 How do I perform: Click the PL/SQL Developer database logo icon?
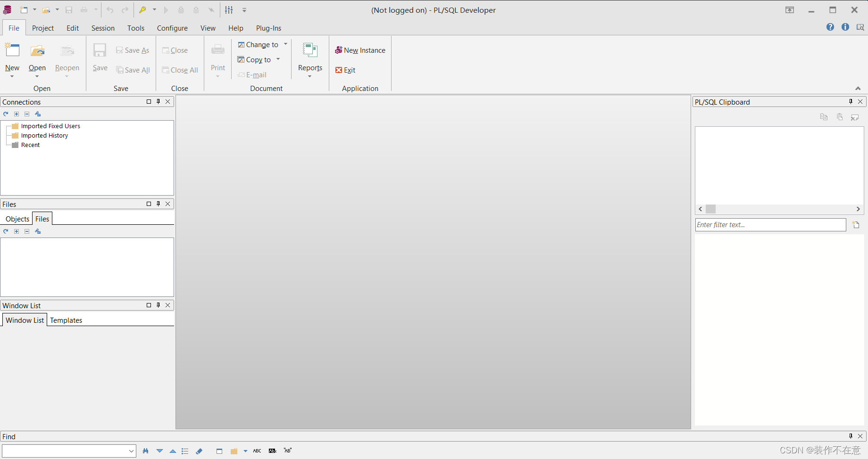[8, 10]
